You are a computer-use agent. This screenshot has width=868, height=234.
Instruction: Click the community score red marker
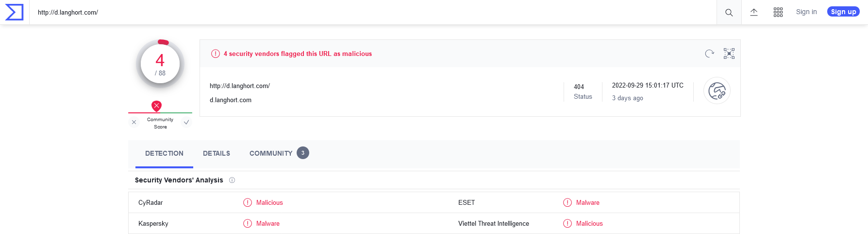pyautogui.click(x=156, y=106)
